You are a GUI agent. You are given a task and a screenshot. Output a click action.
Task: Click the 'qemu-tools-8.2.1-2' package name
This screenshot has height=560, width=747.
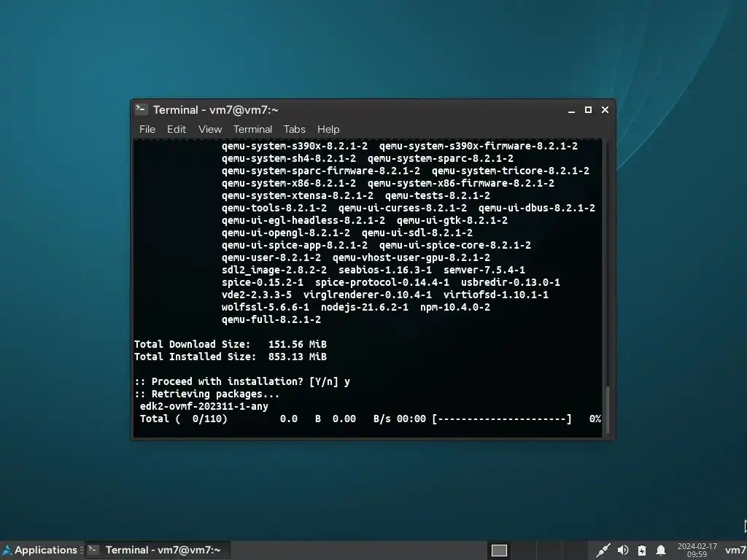274,208
